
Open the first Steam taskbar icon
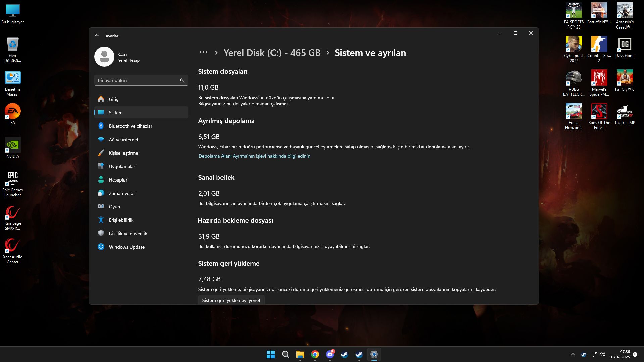click(x=344, y=354)
